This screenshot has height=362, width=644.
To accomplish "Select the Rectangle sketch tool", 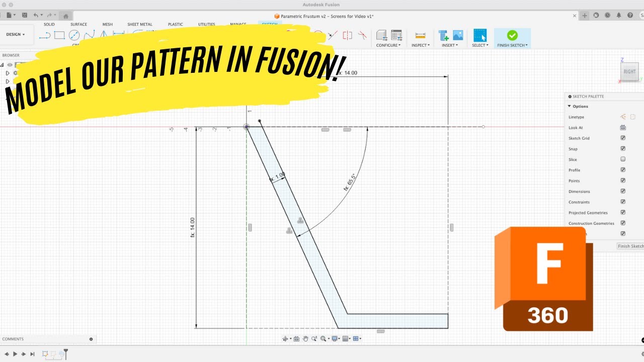I will point(59,35).
